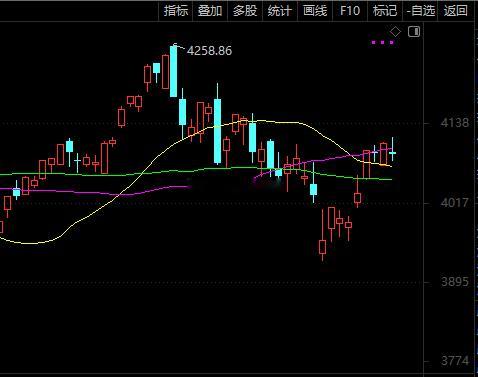Activate the 画线 drawing tool
The image size is (478, 377).
point(315,11)
